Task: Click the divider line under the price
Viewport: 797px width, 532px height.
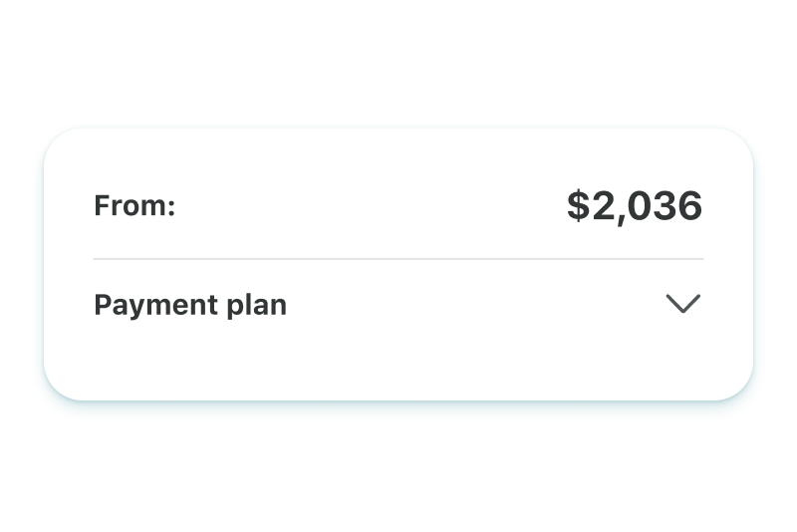Action: (x=398, y=259)
